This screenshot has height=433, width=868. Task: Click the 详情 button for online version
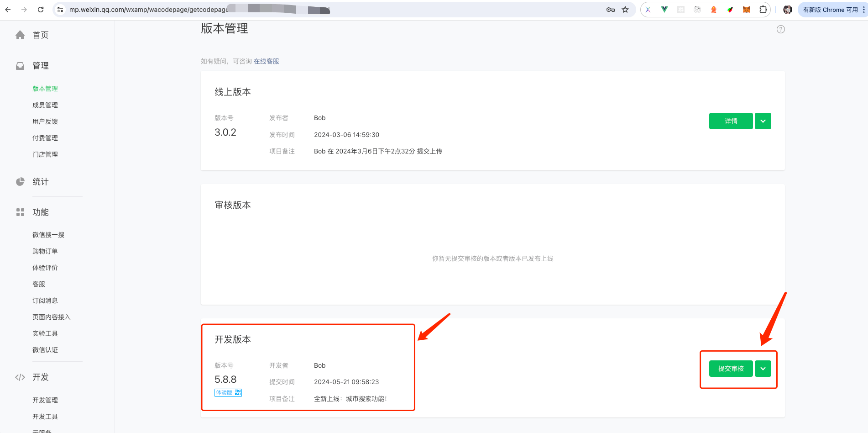pyautogui.click(x=731, y=121)
